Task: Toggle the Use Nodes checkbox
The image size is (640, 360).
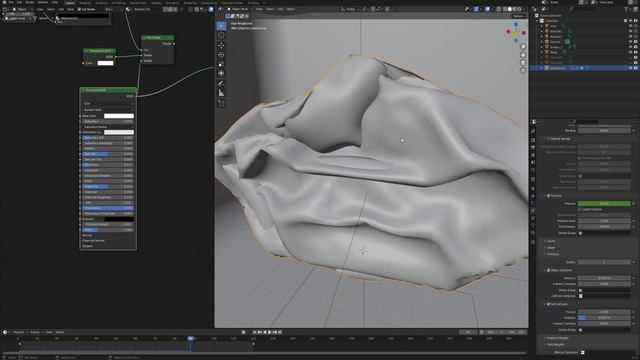Action: click(x=79, y=9)
